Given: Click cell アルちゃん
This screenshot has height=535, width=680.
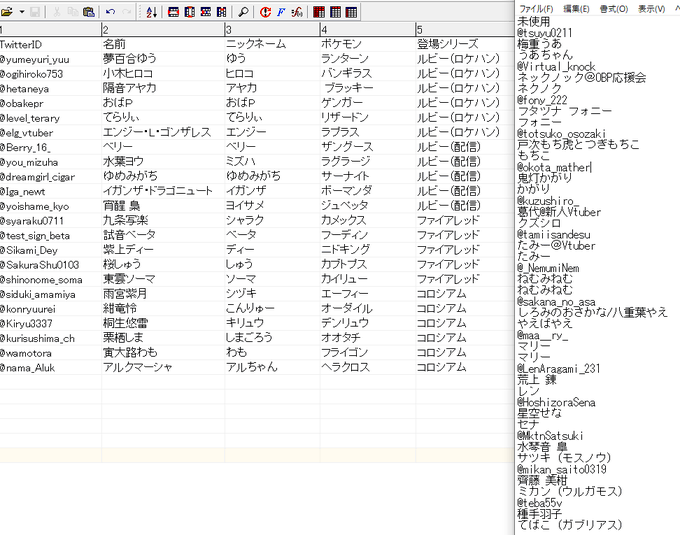Looking at the screenshot, I should pos(272,368).
